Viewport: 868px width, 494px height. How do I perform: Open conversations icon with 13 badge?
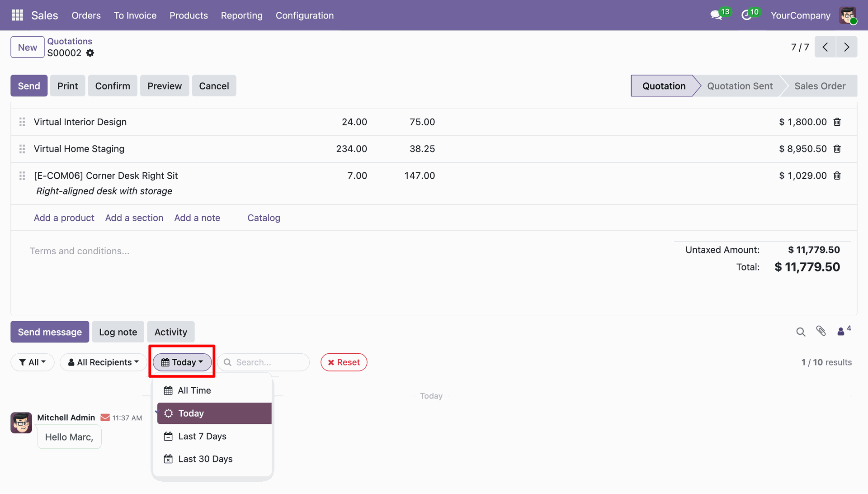717,15
